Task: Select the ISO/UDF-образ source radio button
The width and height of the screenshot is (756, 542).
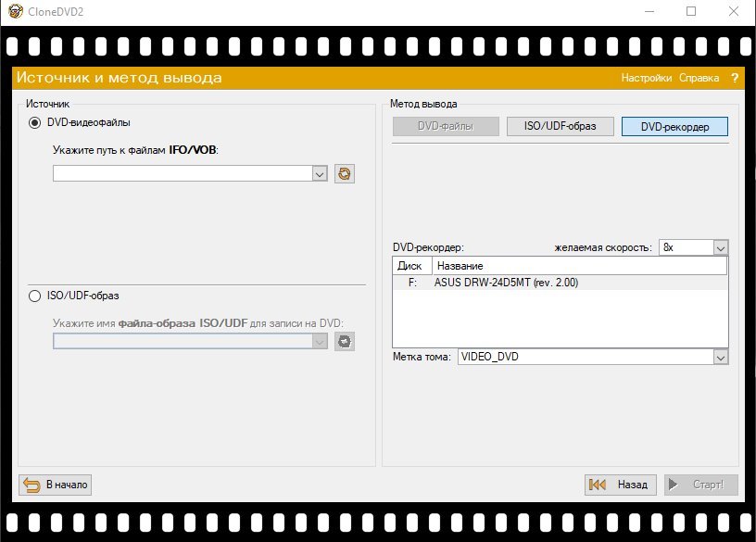Action: tap(34, 296)
